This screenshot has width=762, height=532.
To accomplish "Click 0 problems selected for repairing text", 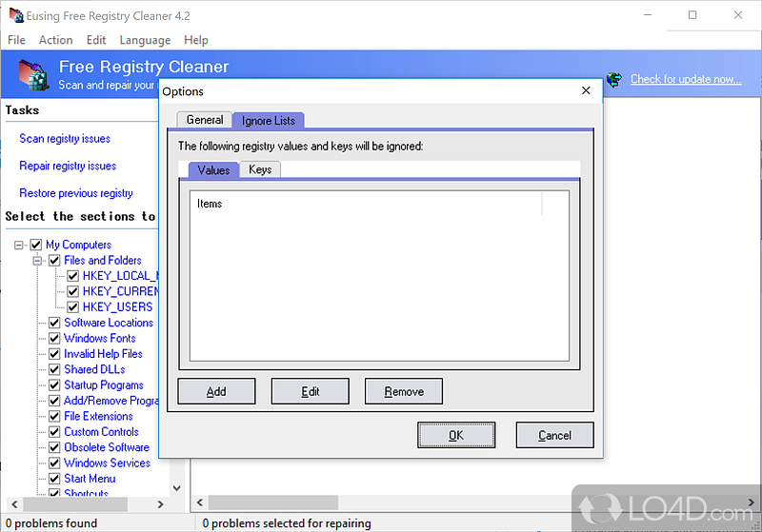I will pos(287,523).
